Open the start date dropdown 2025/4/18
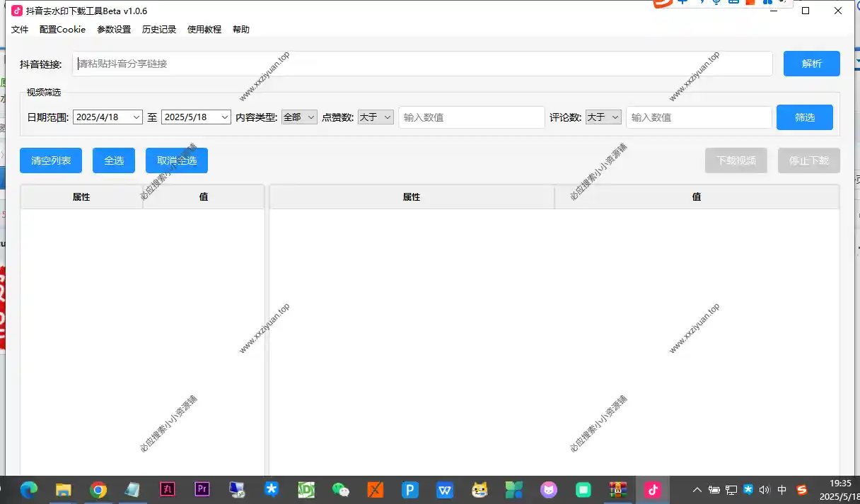860x504 pixels. [x=107, y=117]
